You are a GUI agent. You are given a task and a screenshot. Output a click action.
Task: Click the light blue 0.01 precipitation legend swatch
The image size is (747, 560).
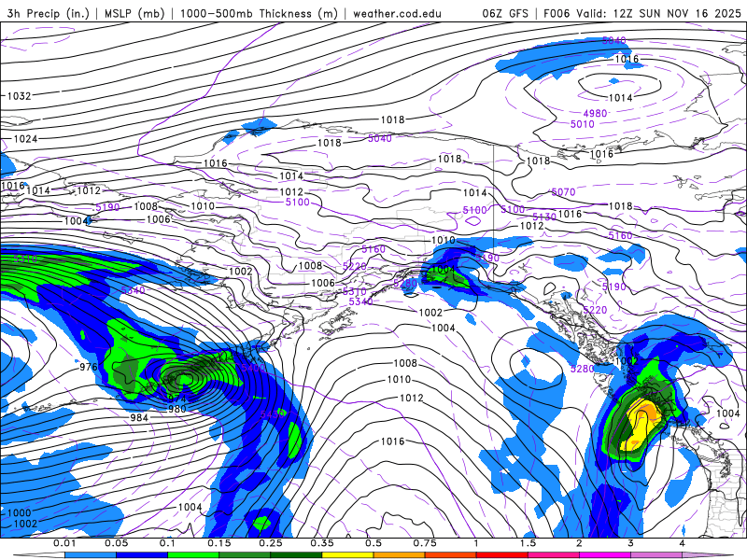(91, 555)
